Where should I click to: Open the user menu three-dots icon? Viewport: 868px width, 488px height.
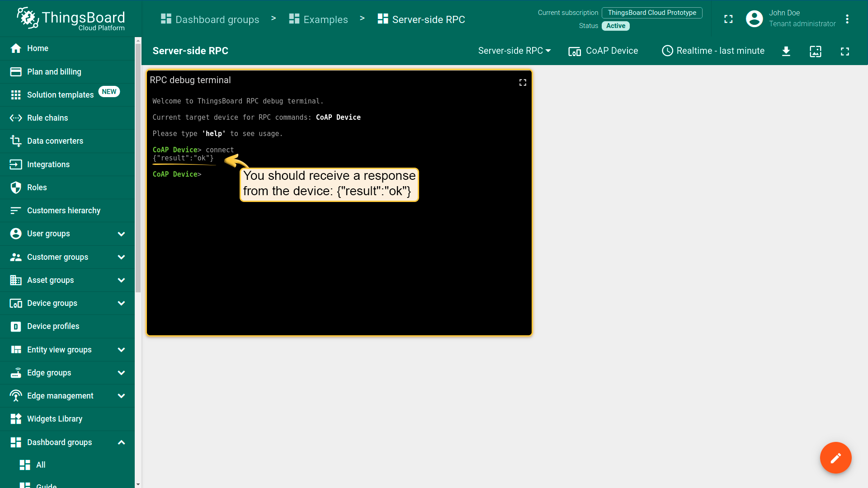coord(847,19)
